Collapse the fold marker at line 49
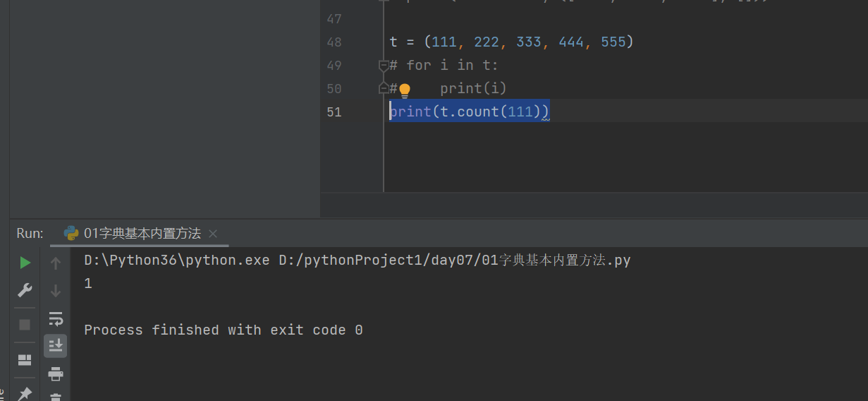 tap(384, 65)
